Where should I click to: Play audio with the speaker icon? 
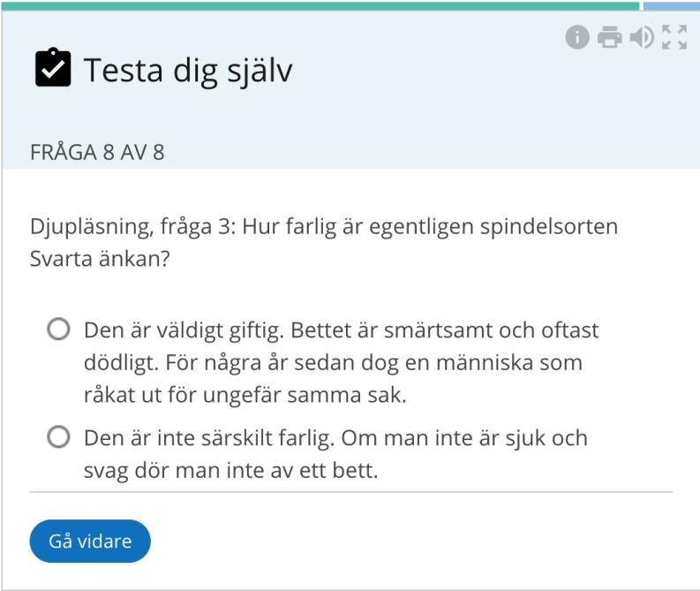(x=642, y=37)
